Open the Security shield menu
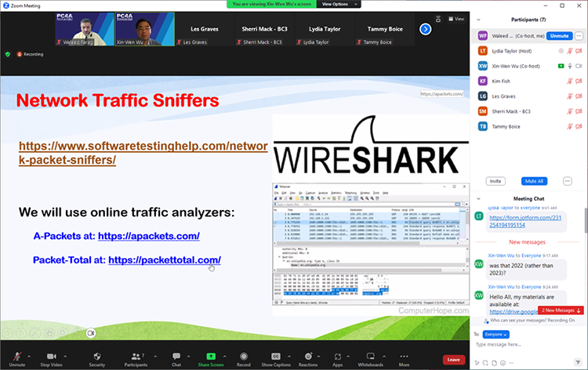The image size is (588, 370). click(x=97, y=359)
